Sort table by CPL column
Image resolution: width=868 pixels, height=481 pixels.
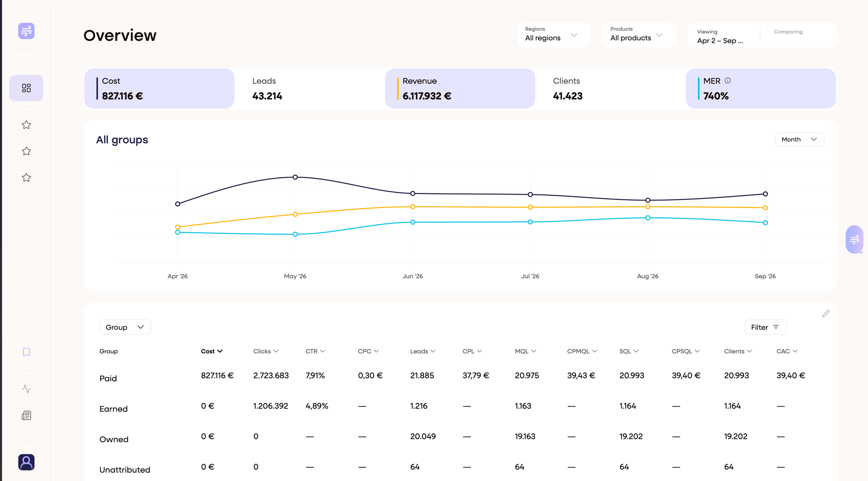[x=472, y=351]
